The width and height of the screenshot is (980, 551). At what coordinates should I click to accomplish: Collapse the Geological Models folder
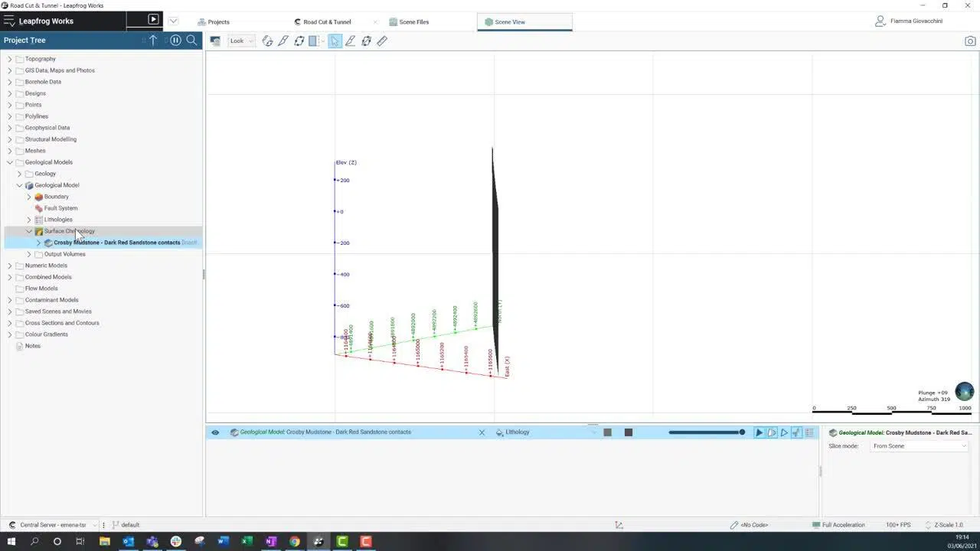pos(10,162)
